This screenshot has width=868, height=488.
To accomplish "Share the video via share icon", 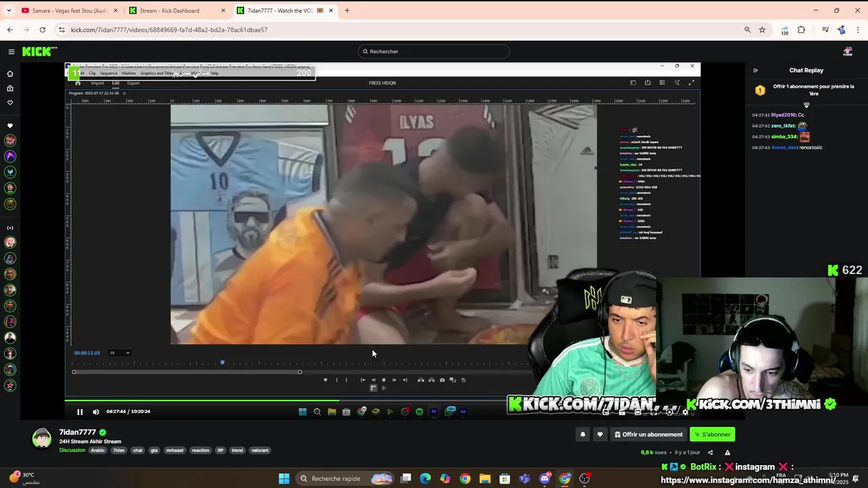I will pos(711,453).
